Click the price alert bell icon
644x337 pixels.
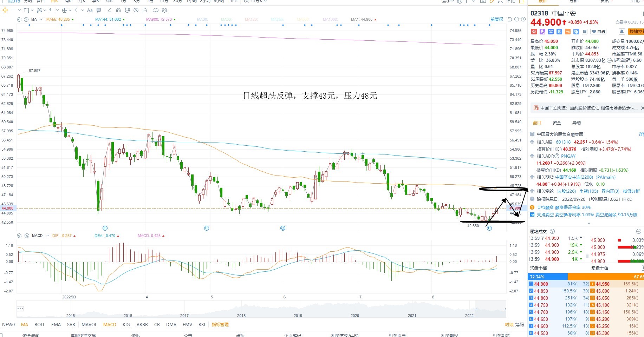[622, 32]
